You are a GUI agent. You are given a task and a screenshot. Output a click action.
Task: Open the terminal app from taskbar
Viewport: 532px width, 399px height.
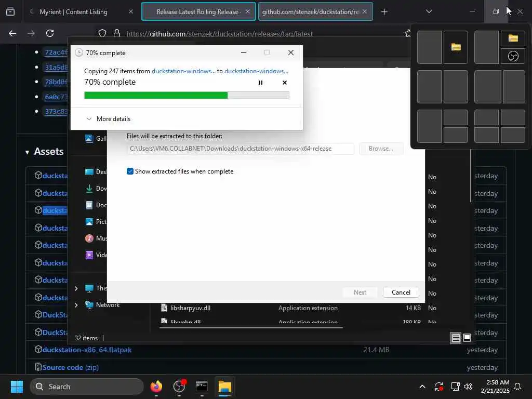[x=202, y=387]
